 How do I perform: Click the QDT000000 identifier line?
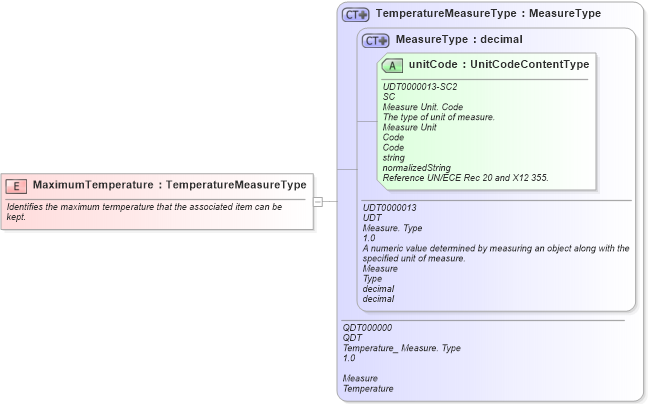[367, 328]
